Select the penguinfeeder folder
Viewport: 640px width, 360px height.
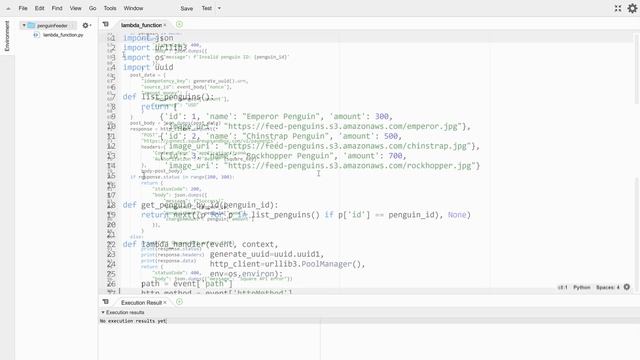coord(52,25)
